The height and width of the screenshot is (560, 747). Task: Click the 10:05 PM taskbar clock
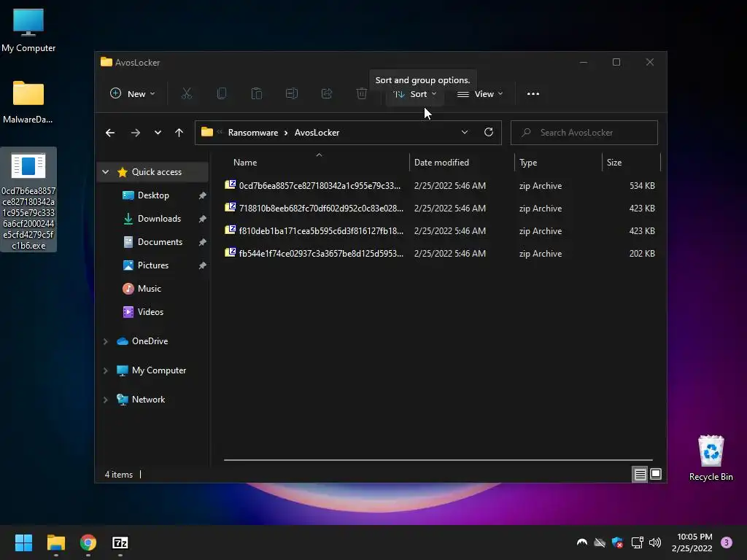(x=692, y=542)
